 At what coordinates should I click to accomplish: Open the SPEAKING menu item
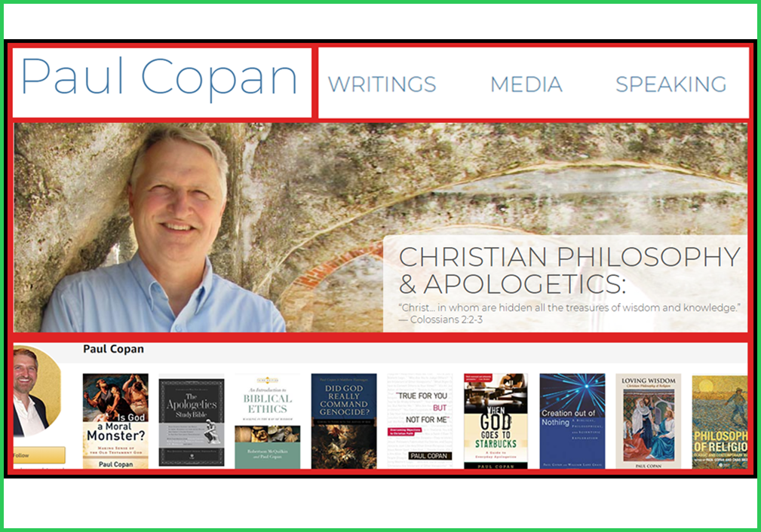coord(670,84)
